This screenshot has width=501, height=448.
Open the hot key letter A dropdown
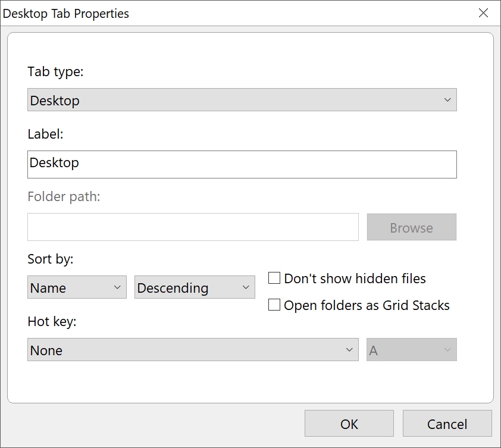(x=411, y=350)
